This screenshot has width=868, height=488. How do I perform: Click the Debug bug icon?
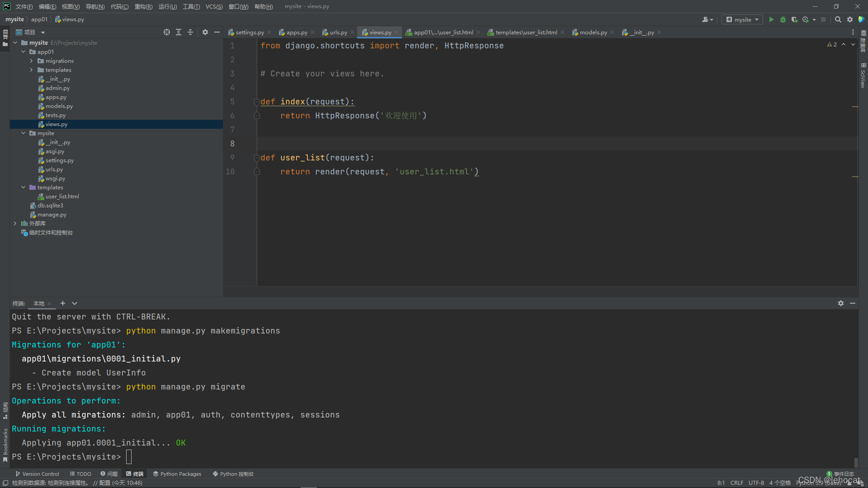click(x=783, y=19)
